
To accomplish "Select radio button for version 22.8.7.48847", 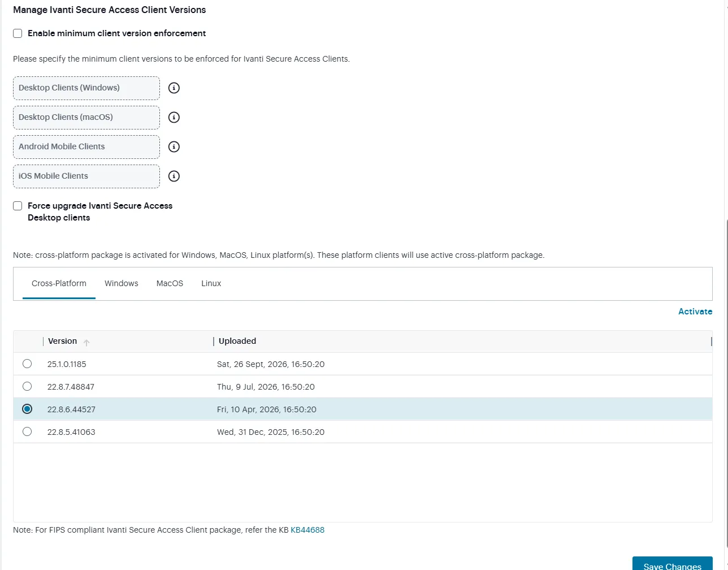I will 27,386.
